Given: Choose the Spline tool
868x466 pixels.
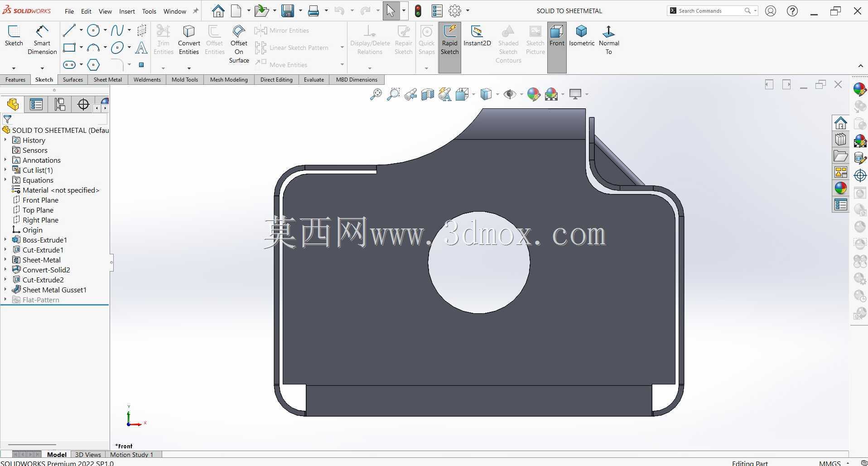Looking at the screenshot, I should 117,30.
